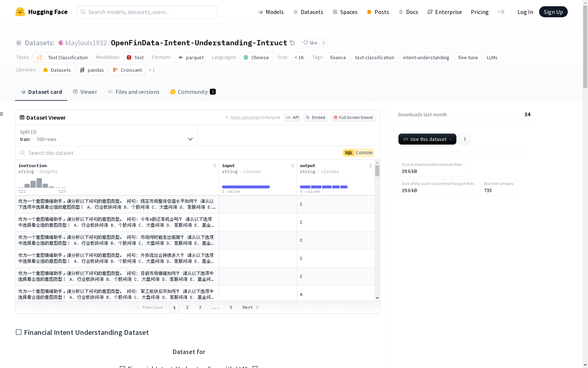Click the Text modality tag
The width and height of the screenshot is (588, 368).
pos(135,57)
